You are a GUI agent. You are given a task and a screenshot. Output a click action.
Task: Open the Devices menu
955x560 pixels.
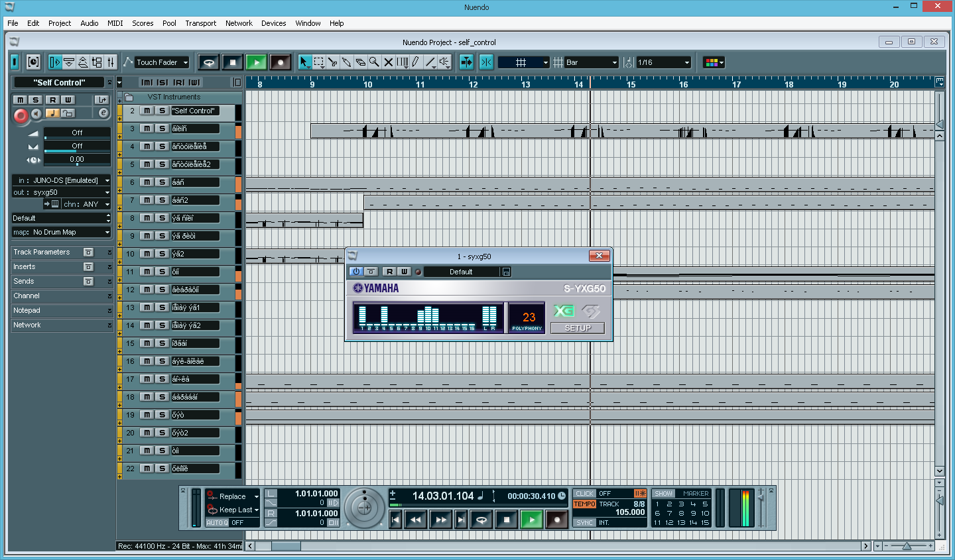273,23
